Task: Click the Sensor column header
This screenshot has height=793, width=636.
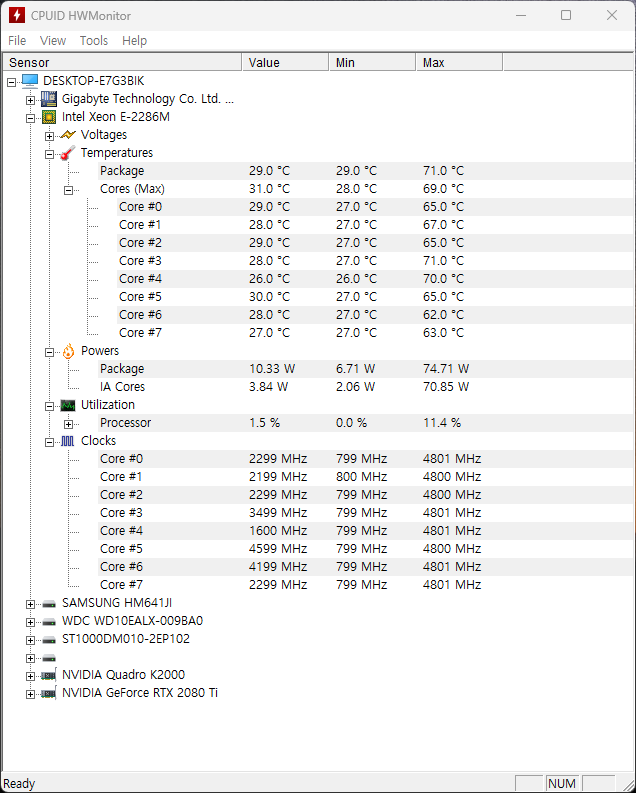Action: coord(122,63)
